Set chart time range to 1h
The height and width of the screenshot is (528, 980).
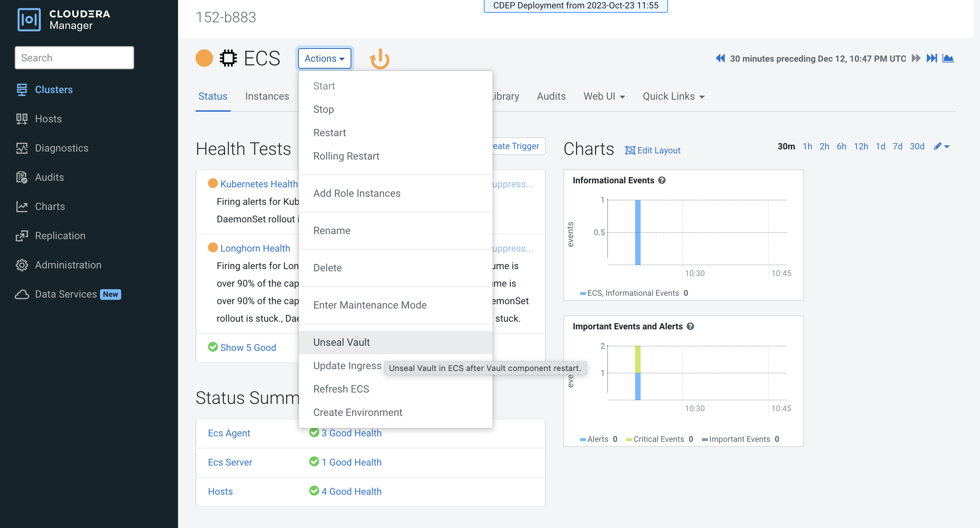click(x=807, y=146)
